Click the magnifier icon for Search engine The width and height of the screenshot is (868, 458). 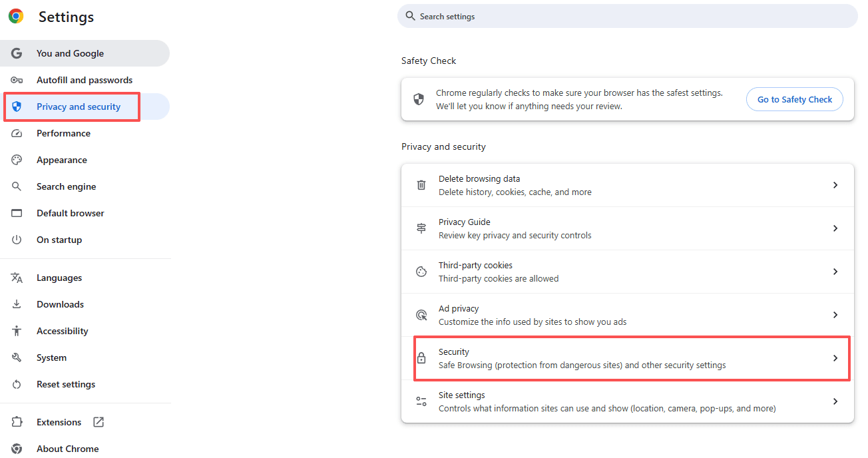(17, 186)
